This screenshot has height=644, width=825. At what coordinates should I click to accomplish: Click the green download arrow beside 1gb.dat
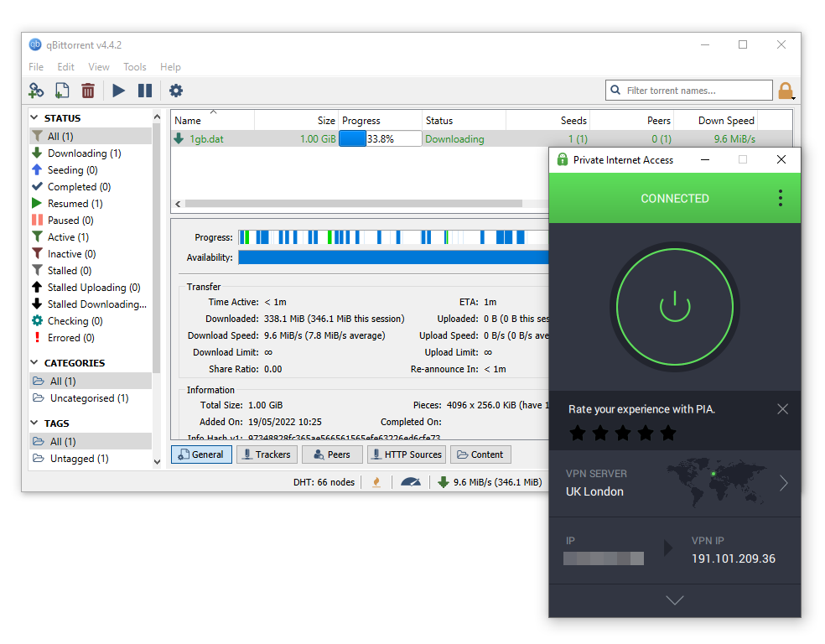(x=179, y=138)
